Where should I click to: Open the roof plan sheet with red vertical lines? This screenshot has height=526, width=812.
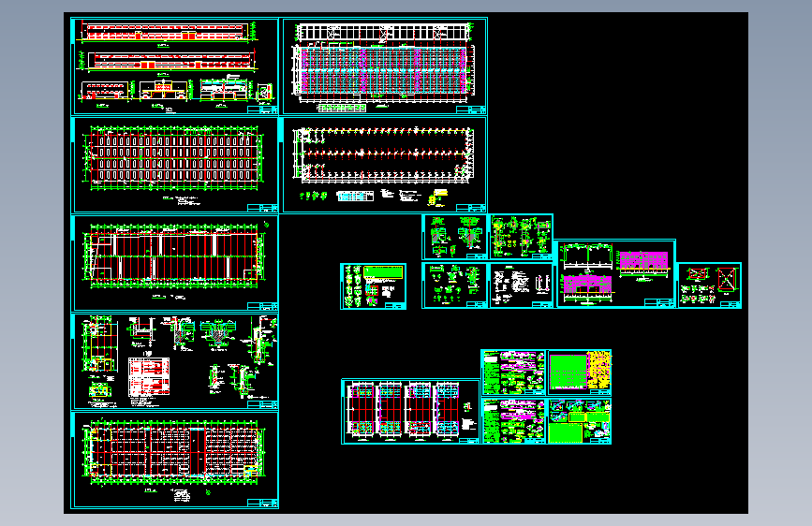(x=174, y=263)
